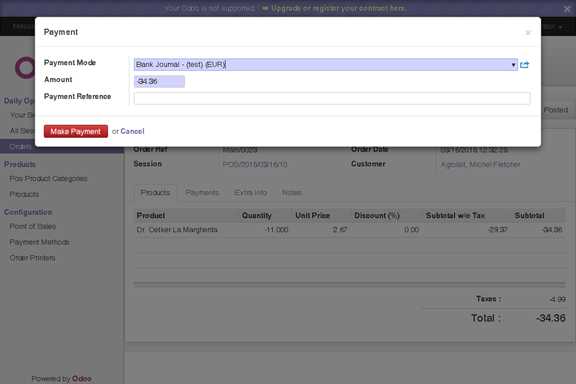Switch to the Payments tab
The width and height of the screenshot is (576, 384).
(202, 193)
